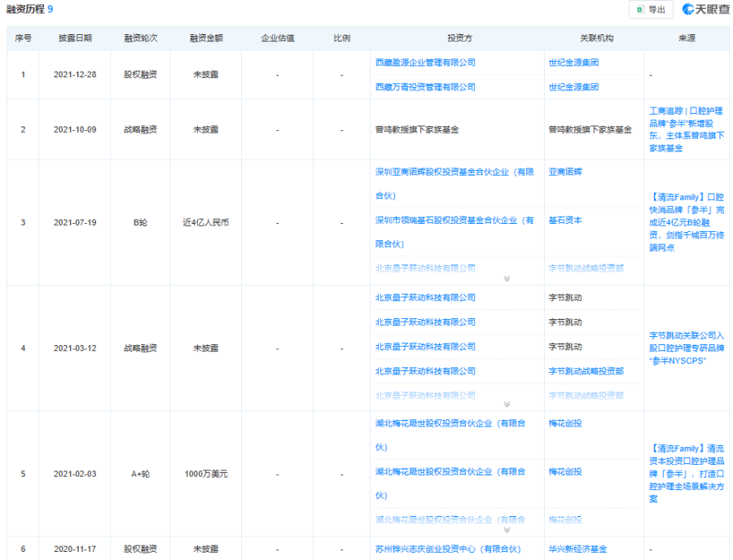Open 字节跳动关联公司入股 source article link

pyautogui.click(x=686, y=348)
